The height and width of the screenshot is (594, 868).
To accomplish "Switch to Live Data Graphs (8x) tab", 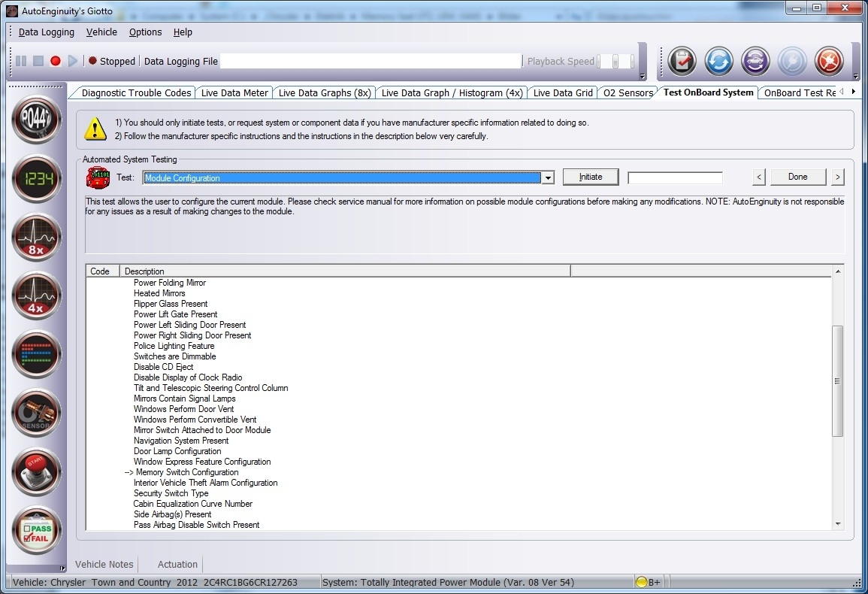I will [325, 93].
